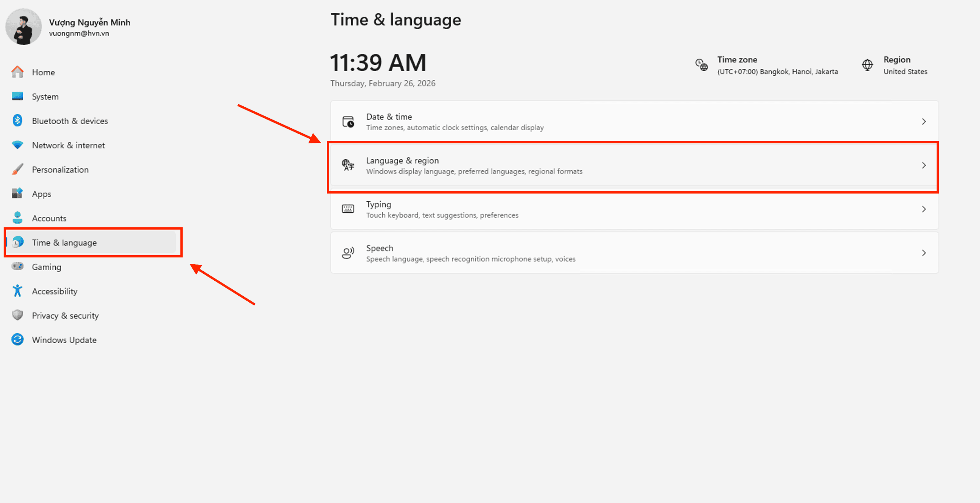Viewport: 980px width, 503px height.
Task: Expand the Speech row chevron
Action: [923, 253]
